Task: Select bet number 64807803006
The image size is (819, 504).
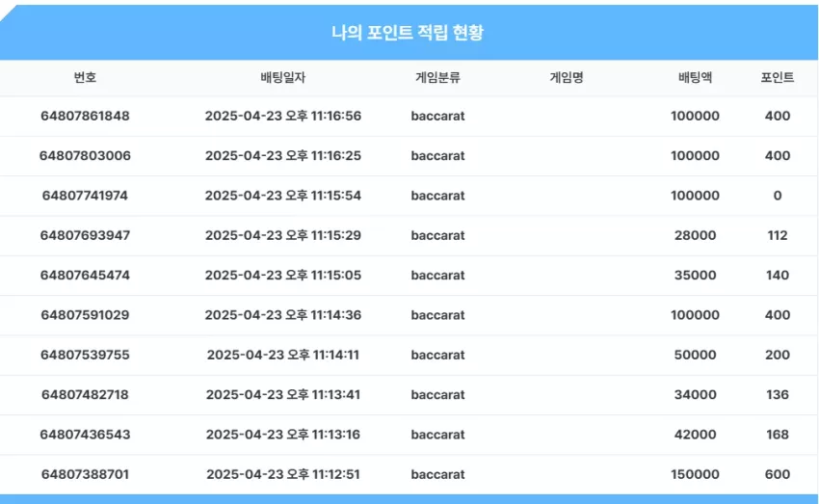Action: point(85,156)
